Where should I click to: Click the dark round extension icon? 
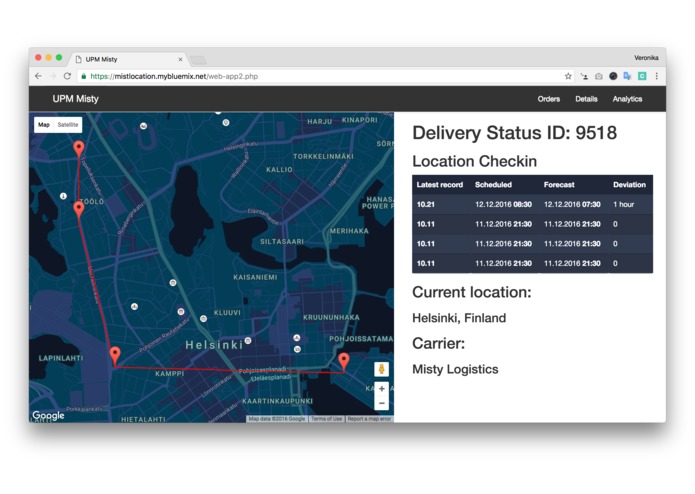pos(613,76)
